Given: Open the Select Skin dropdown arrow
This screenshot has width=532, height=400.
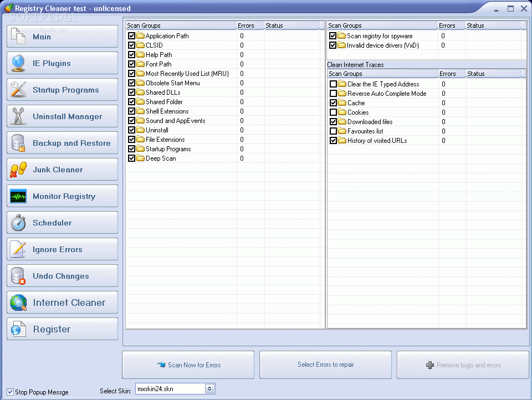Looking at the screenshot, I should click(x=209, y=389).
